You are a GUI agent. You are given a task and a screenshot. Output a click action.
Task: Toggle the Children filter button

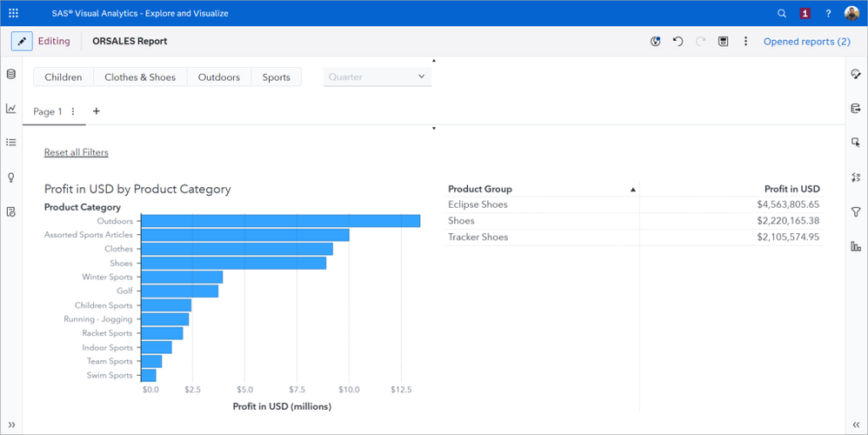tap(63, 77)
